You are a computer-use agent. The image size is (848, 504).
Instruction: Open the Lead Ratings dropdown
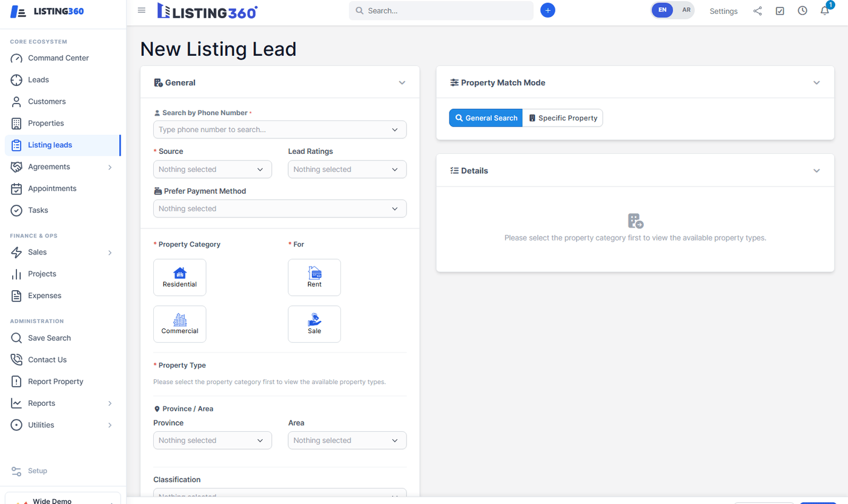click(x=347, y=170)
